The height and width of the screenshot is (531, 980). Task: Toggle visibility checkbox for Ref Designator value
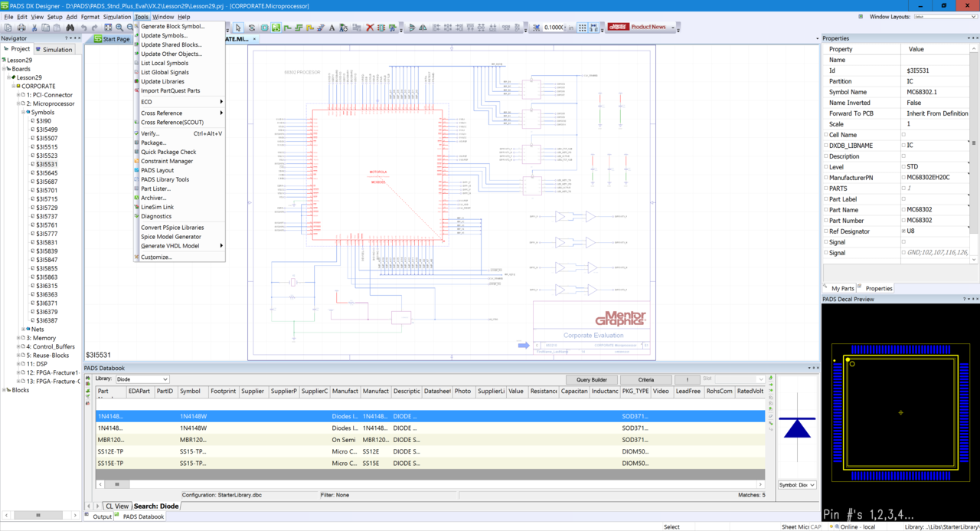pos(904,231)
